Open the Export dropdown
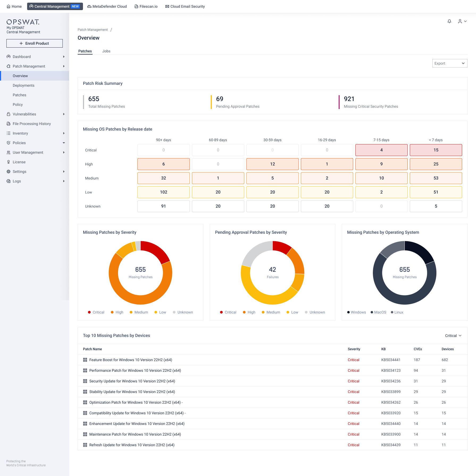This screenshot has width=476, height=476. (x=449, y=63)
